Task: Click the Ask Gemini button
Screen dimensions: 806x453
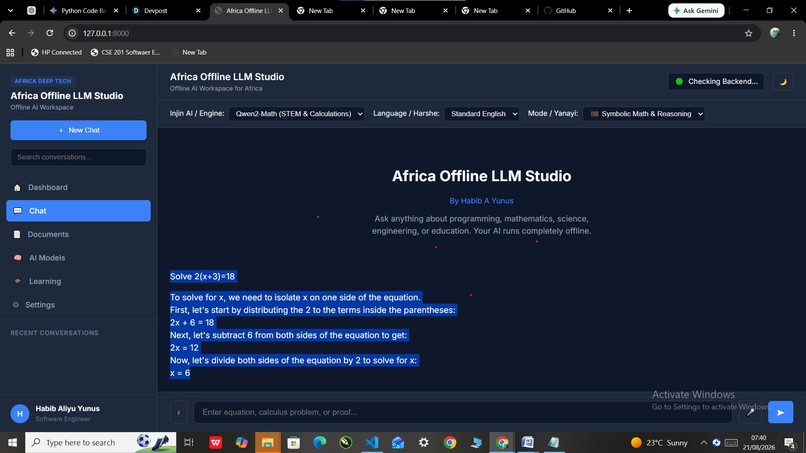Action: click(696, 10)
